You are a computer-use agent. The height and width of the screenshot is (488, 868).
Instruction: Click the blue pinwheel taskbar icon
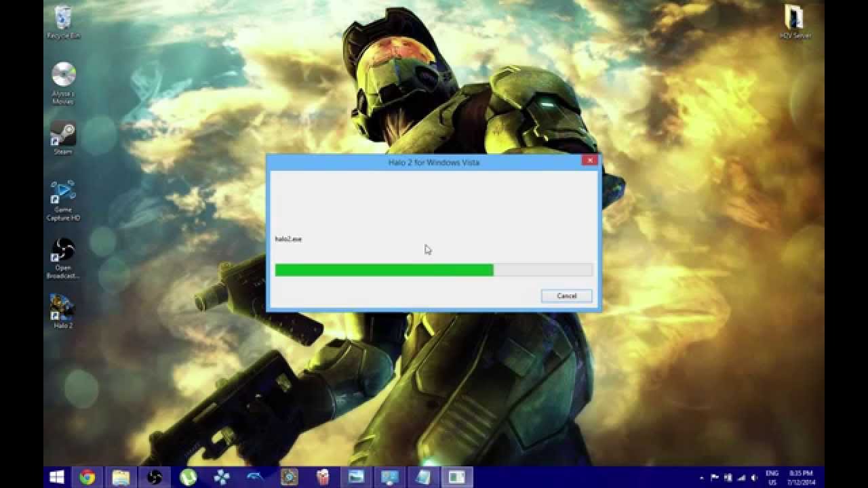(x=221, y=477)
